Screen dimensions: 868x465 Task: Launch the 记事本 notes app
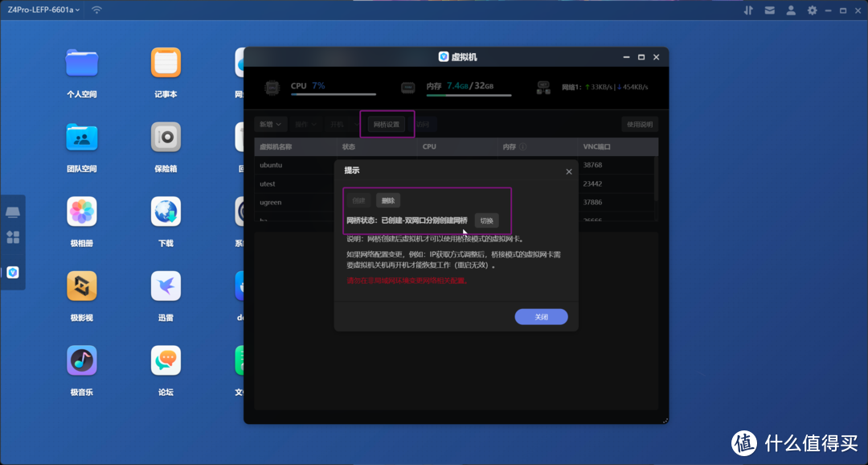166,64
